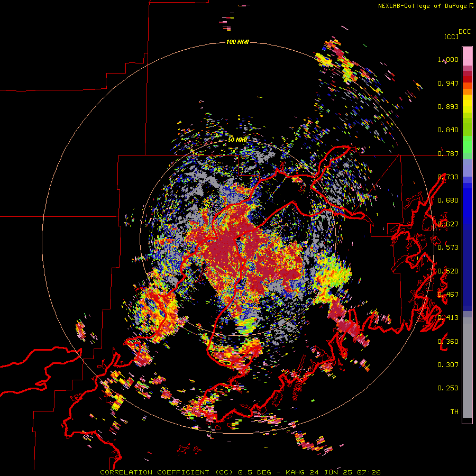The image size is (476, 476).
Task: Click the 0.947 color scale value
Action: click(448, 83)
